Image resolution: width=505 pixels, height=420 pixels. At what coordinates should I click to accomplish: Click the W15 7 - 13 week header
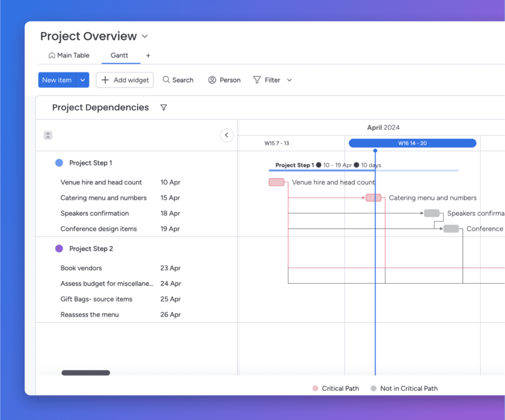277,143
